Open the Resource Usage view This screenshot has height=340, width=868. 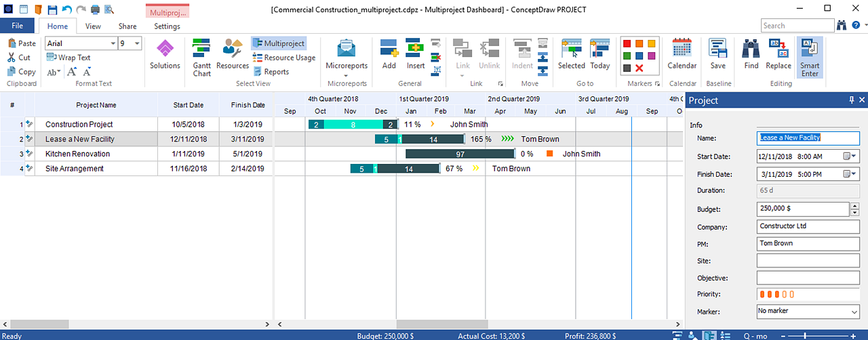tap(283, 58)
